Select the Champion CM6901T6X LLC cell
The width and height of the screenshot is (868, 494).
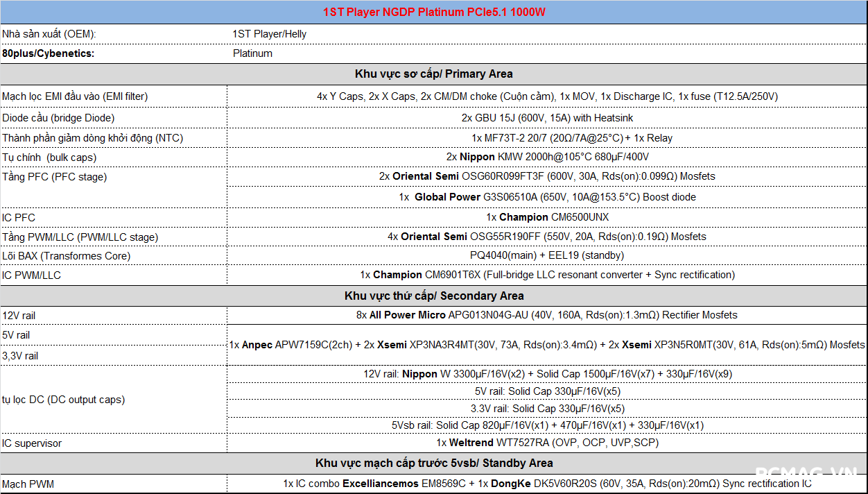click(547, 275)
